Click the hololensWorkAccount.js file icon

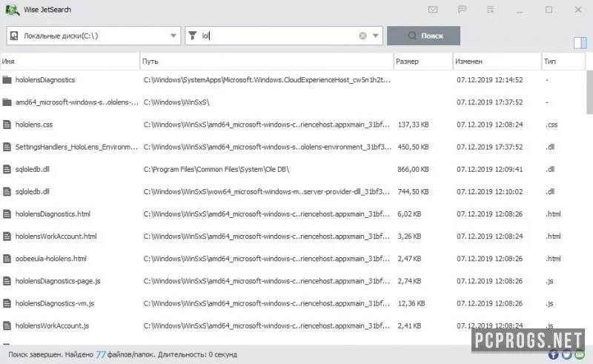click(7, 325)
